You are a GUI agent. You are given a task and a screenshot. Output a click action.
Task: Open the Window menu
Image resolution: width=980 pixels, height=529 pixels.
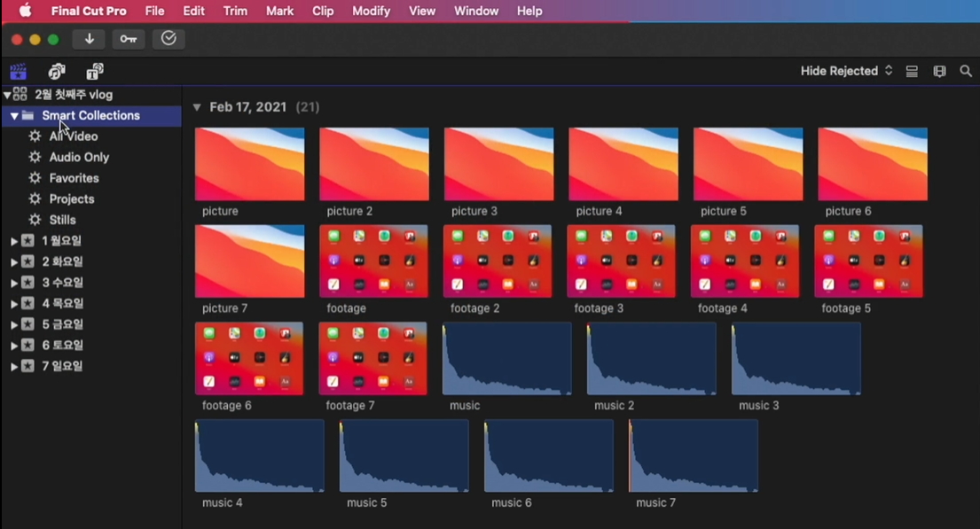click(x=476, y=11)
